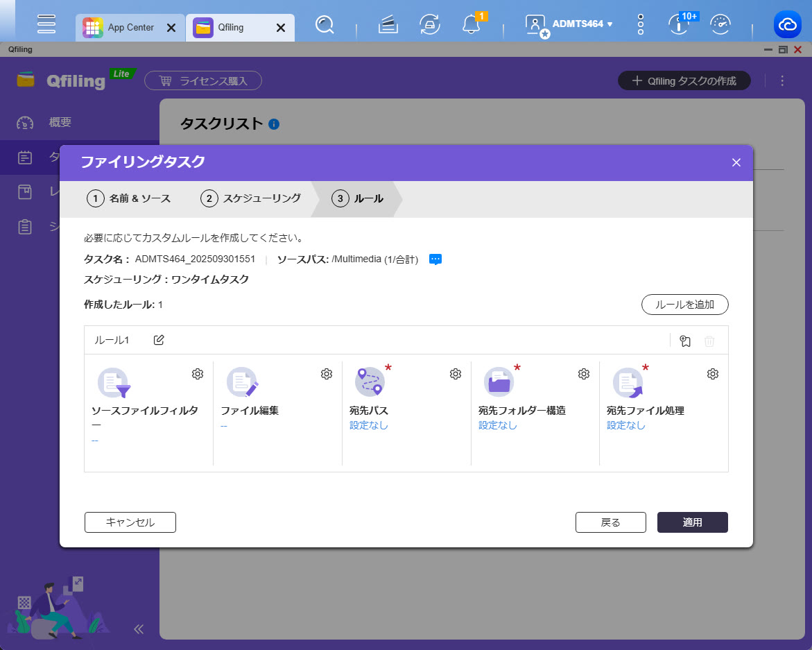This screenshot has width=812, height=650.
Task: Open settings gear for ファイル編集
Action: 327,374
